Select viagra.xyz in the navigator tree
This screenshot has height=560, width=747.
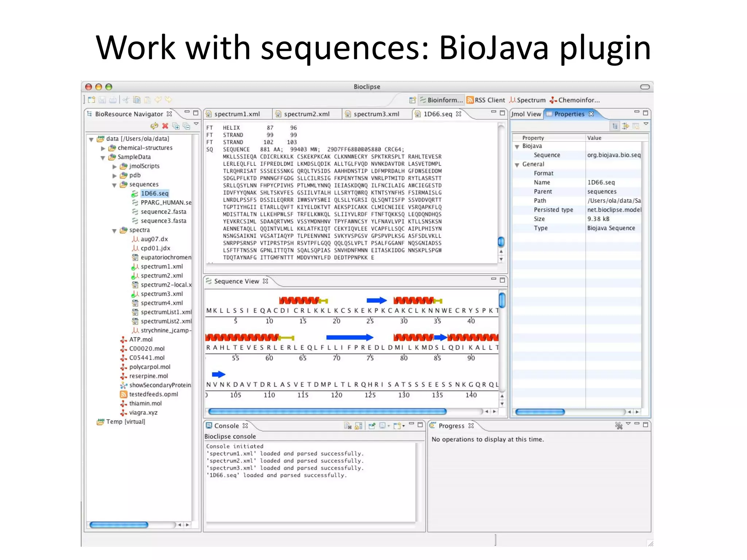coord(143,412)
